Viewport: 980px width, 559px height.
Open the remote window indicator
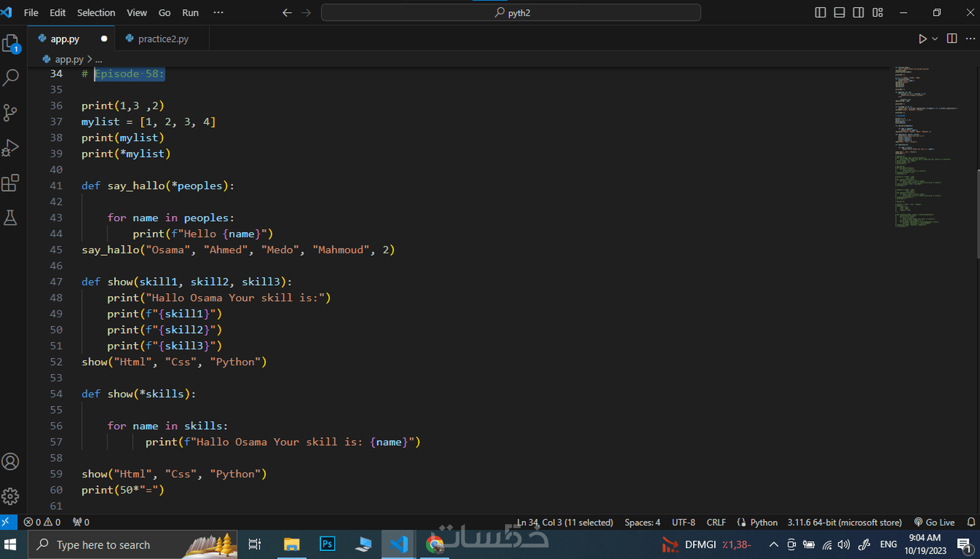pos(8,522)
